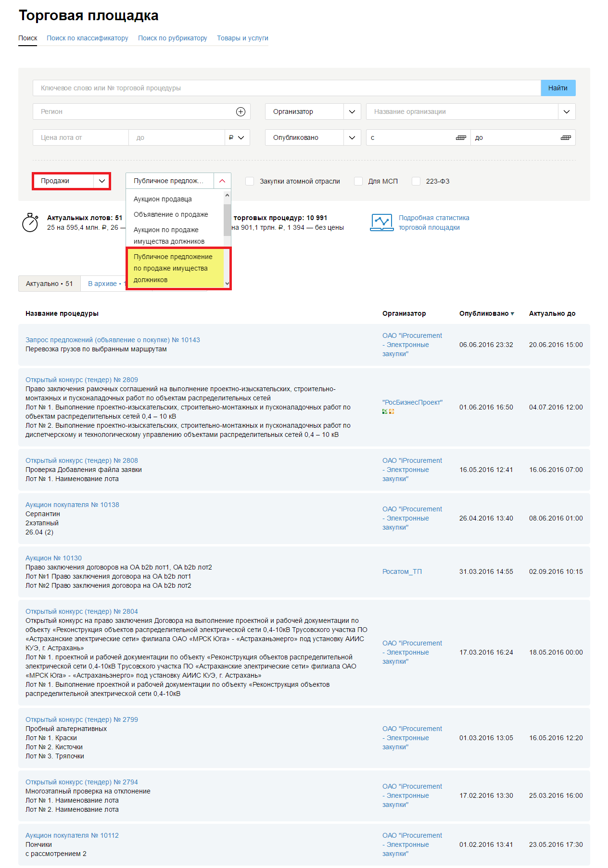Open calendar icon in the 'до' date field
Viewport: 608px width, 868px height.
click(565, 137)
